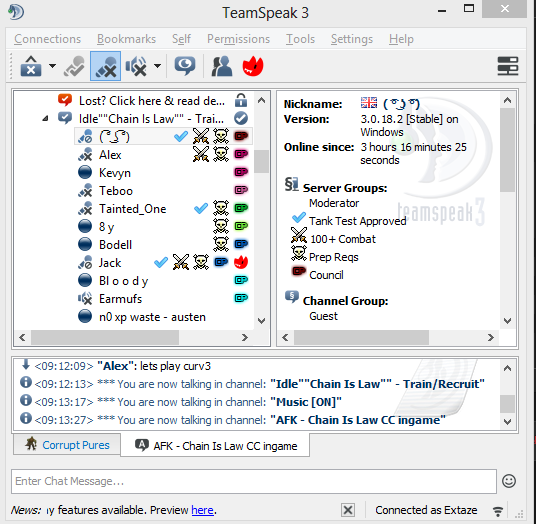Viewport: 536px width, 524px height.
Task: Follow the 'here' link in the news ticker
Action: pos(202,510)
